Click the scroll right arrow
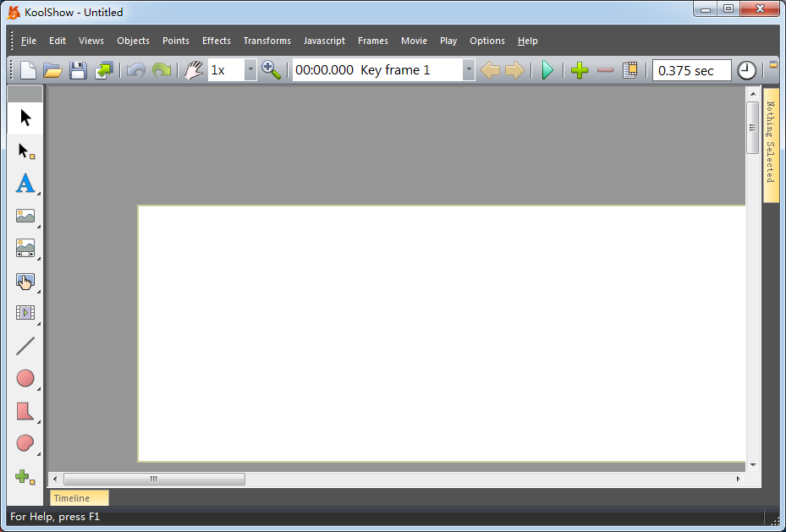The width and height of the screenshot is (786, 532). pos(738,479)
